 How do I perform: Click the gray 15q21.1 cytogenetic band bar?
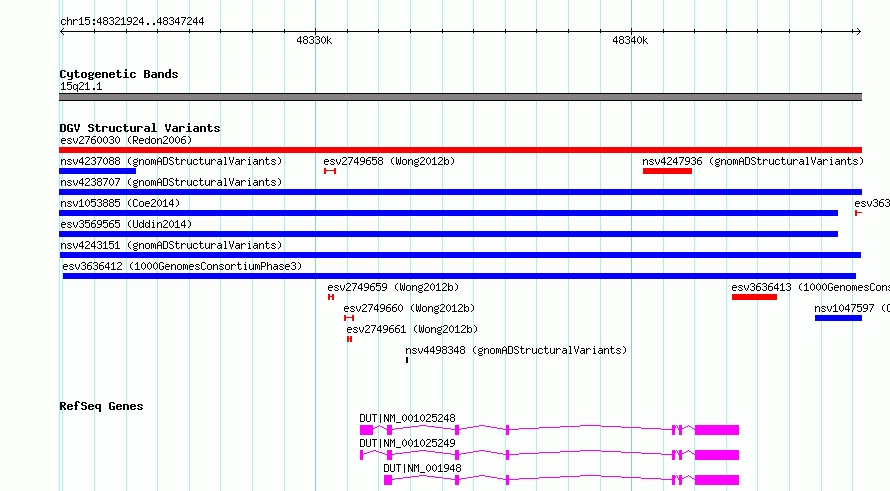tap(460, 97)
